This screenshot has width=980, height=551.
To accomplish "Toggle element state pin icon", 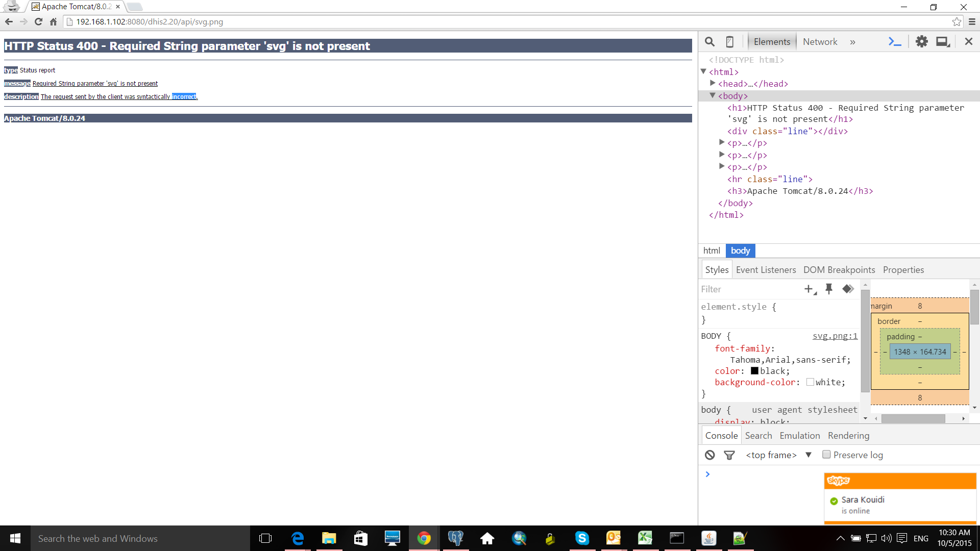I will (829, 289).
